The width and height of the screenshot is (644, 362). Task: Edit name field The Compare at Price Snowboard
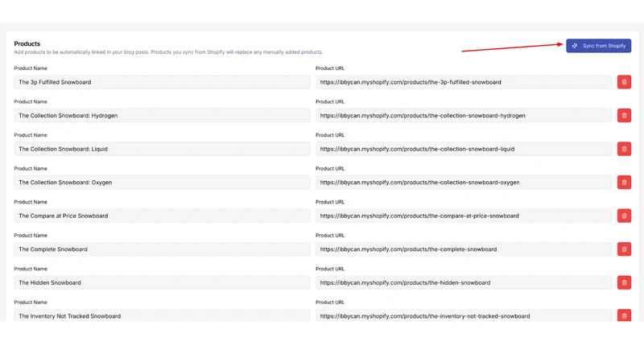click(162, 216)
